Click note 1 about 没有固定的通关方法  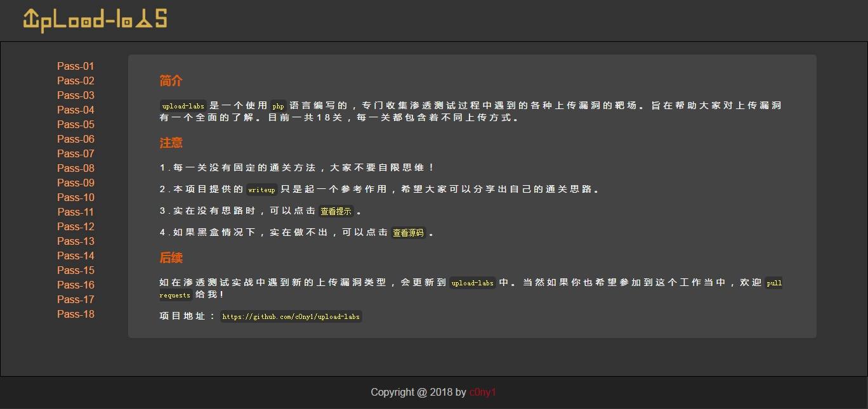tap(297, 168)
